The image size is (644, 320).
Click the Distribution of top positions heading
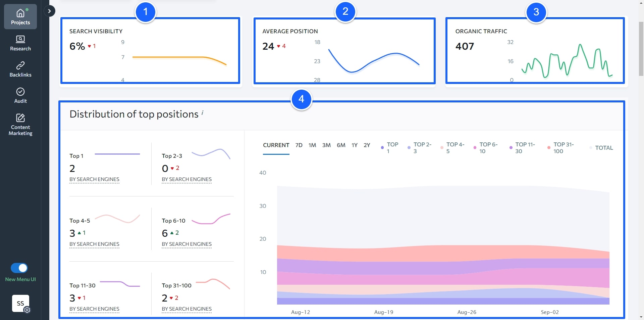click(134, 114)
